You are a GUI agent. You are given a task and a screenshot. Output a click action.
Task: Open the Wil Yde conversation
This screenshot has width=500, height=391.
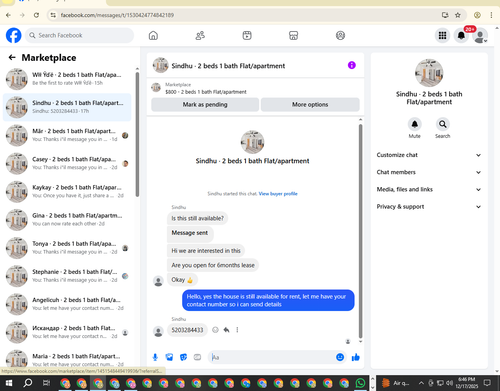[x=67, y=79]
